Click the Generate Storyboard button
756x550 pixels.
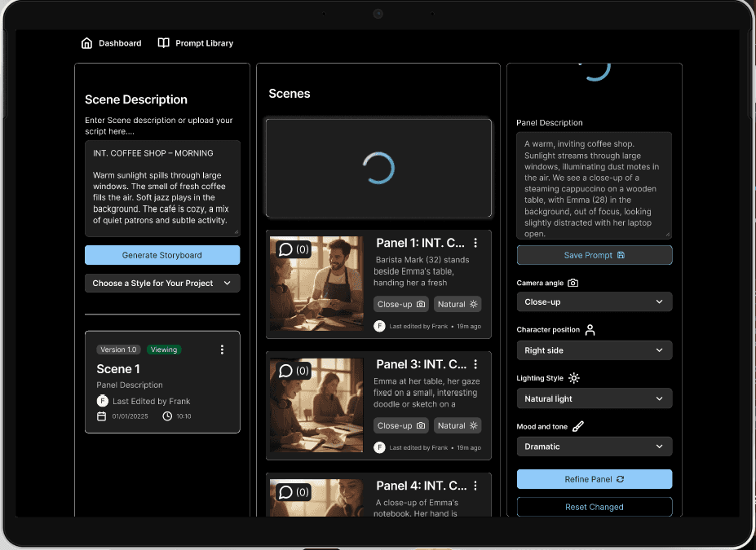[162, 255]
